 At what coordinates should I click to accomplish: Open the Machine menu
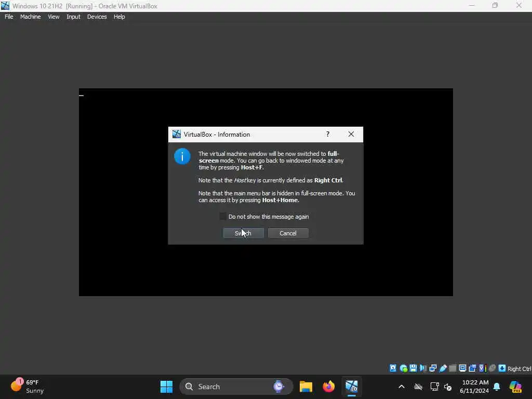pos(30,17)
